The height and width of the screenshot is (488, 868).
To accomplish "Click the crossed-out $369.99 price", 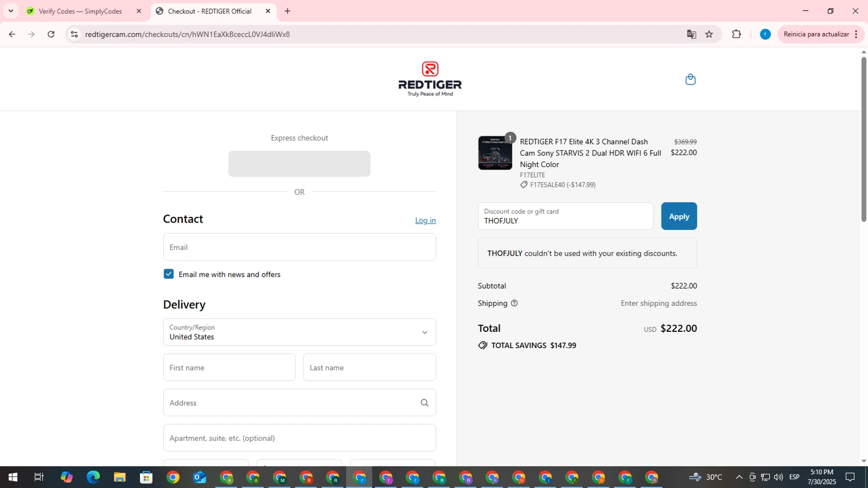I will 685,142.
